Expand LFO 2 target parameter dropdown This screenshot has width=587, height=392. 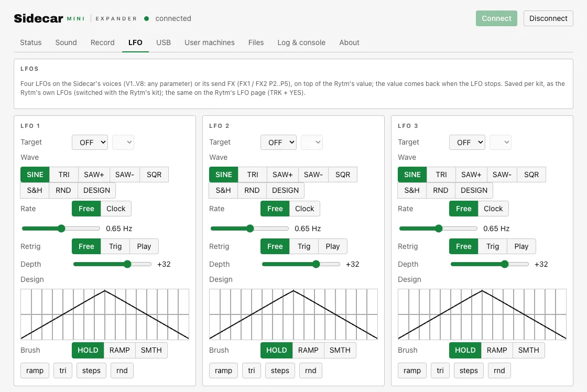point(312,142)
